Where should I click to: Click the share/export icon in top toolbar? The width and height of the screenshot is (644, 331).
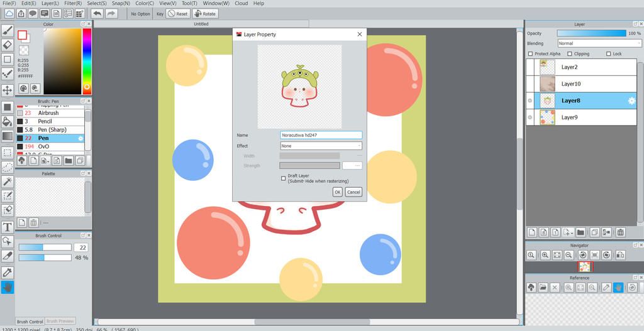21,14
